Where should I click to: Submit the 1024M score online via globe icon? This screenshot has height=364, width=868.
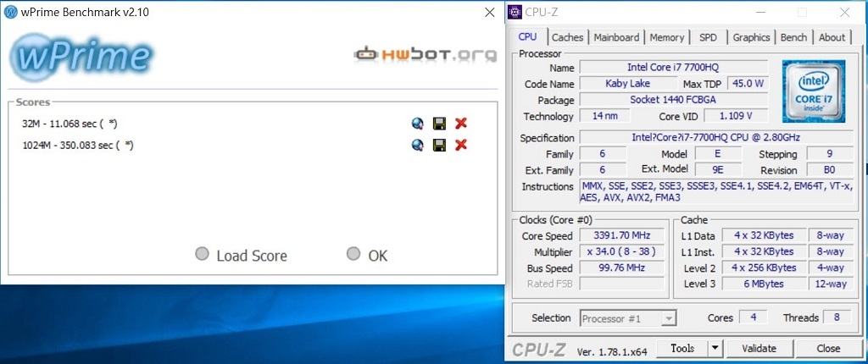[418, 145]
